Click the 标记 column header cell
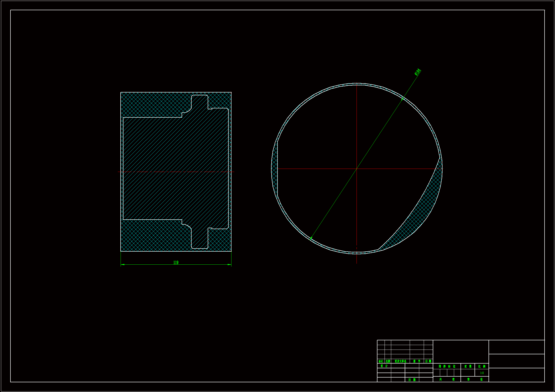The image size is (555, 392). coord(381,361)
